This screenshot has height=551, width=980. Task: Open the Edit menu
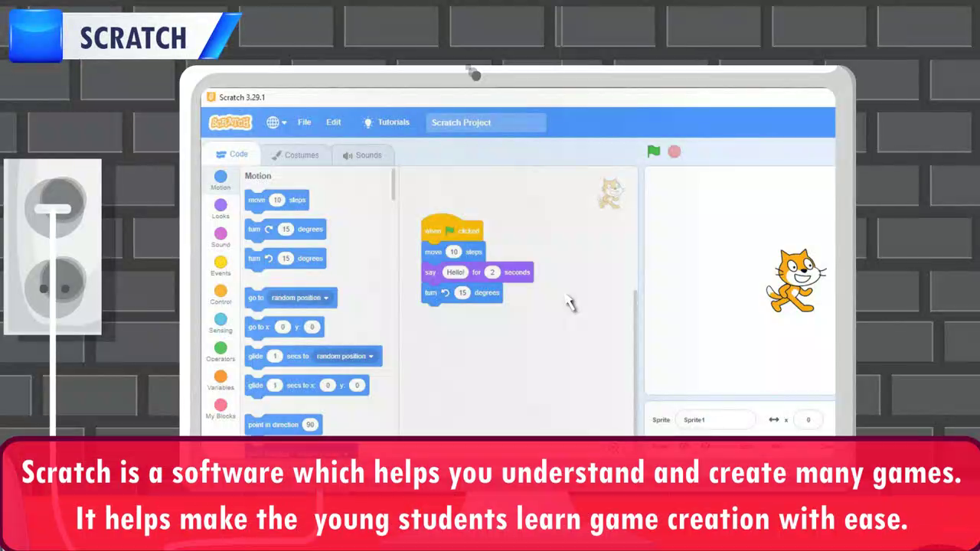click(333, 122)
